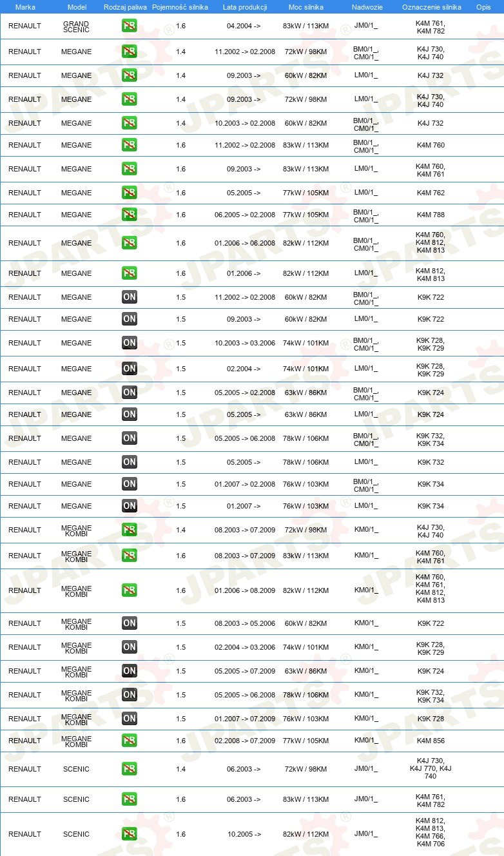
Task: Select the '01.2007 -> 02.2008' date cell
Action: pyautogui.click(x=245, y=484)
